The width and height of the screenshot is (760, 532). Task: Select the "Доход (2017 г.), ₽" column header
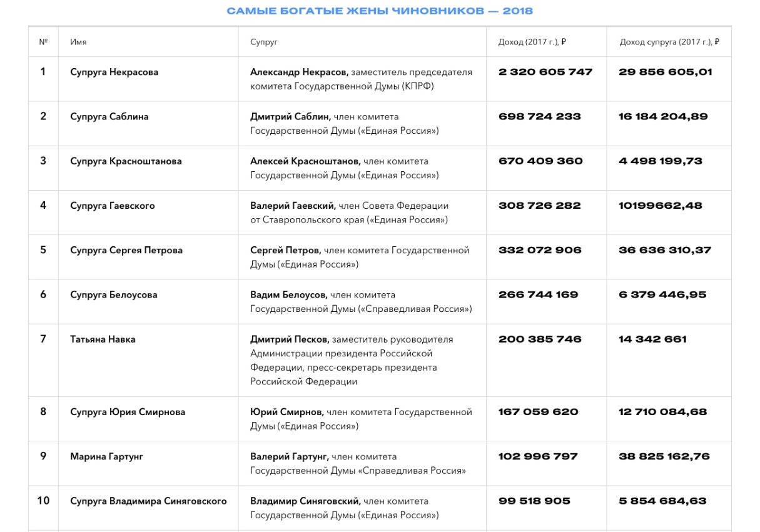point(532,42)
